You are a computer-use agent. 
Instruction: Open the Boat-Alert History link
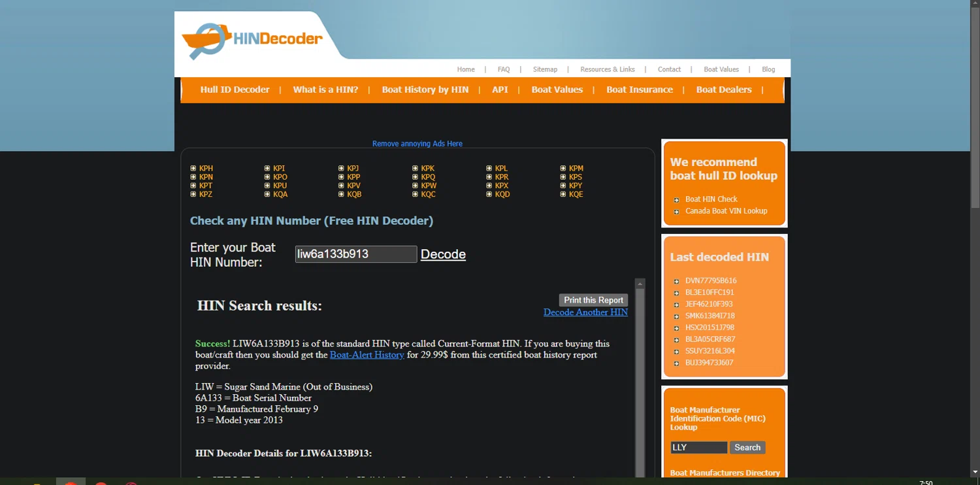[367, 355]
